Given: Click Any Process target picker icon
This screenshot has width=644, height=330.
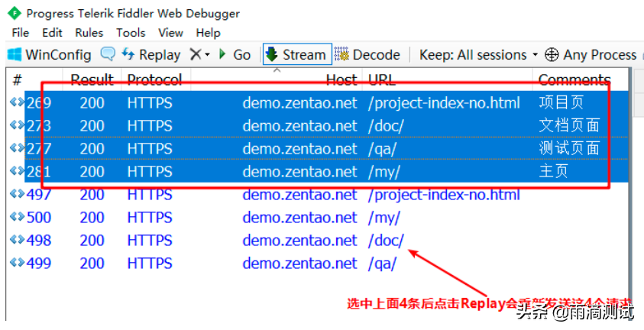Looking at the screenshot, I should [x=552, y=54].
